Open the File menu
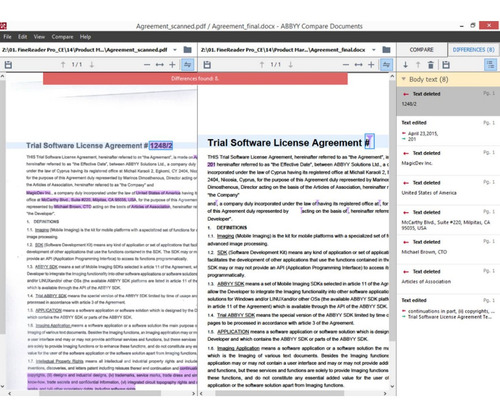The height and width of the screenshot is (418, 500). pyautogui.click(x=7, y=37)
